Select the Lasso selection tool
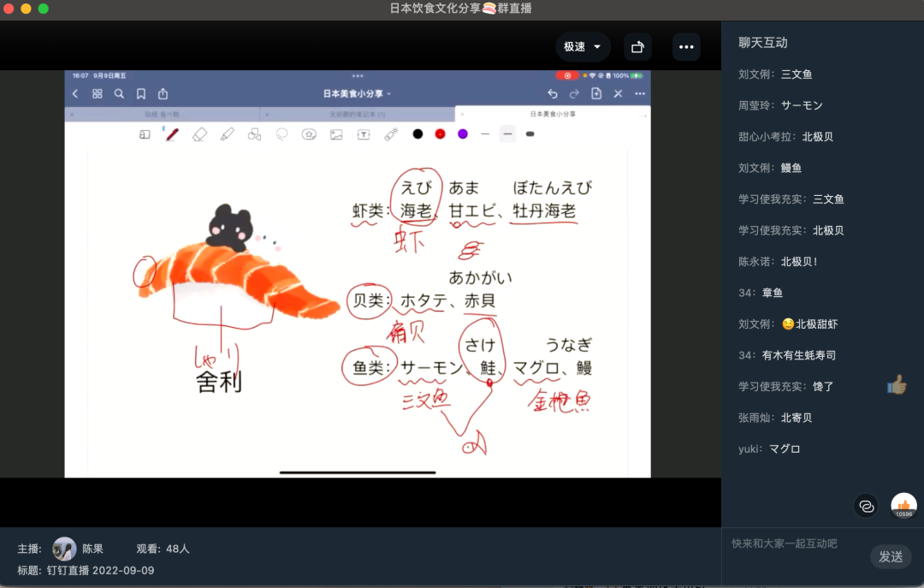The image size is (924, 588). [281, 134]
